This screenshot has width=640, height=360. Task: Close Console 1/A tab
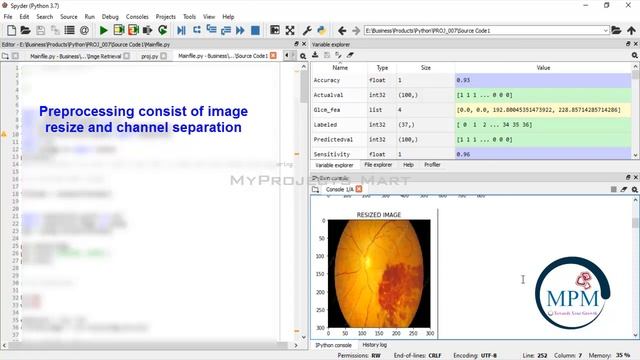[359, 189]
